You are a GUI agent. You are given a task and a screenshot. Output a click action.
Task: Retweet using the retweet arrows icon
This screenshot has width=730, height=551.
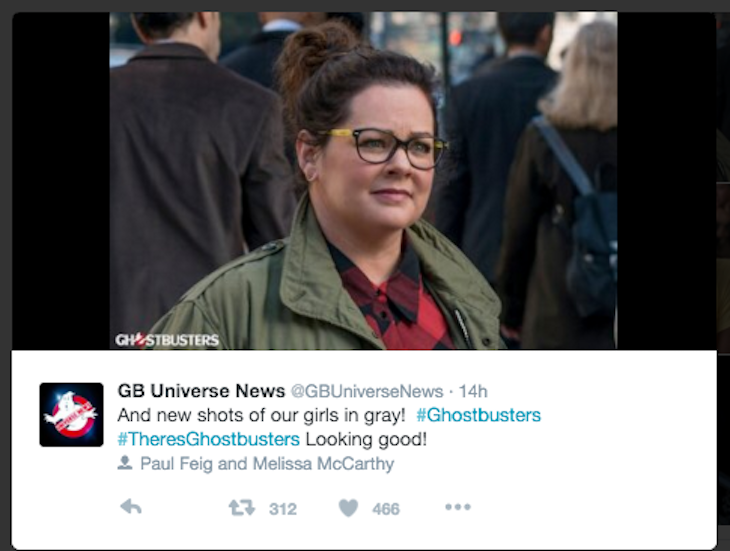[x=242, y=507]
